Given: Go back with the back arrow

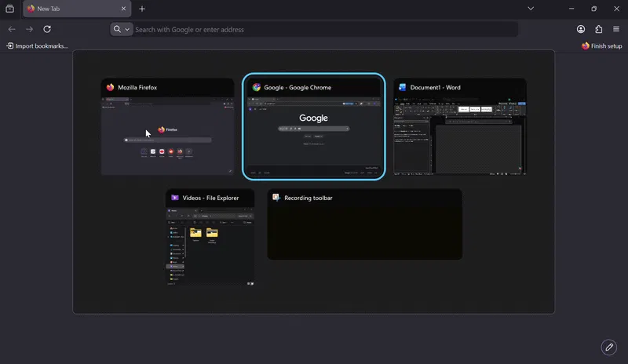Looking at the screenshot, I should point(12,29).
